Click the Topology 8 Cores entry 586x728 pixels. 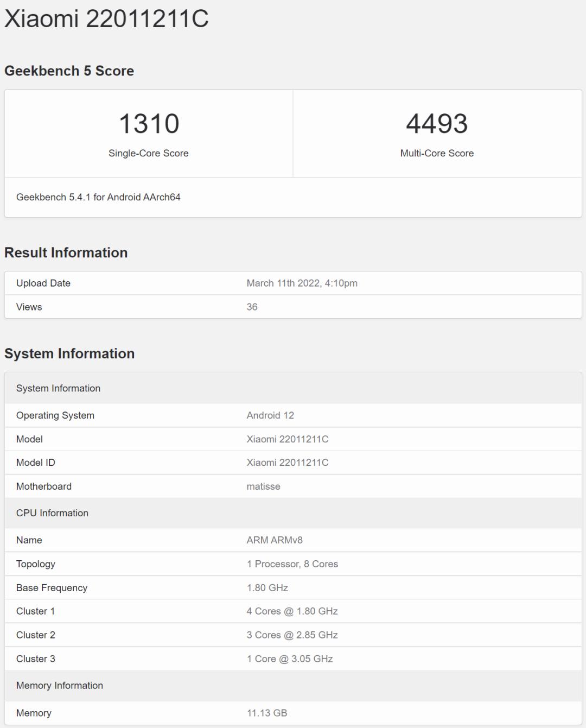(291, 564)
